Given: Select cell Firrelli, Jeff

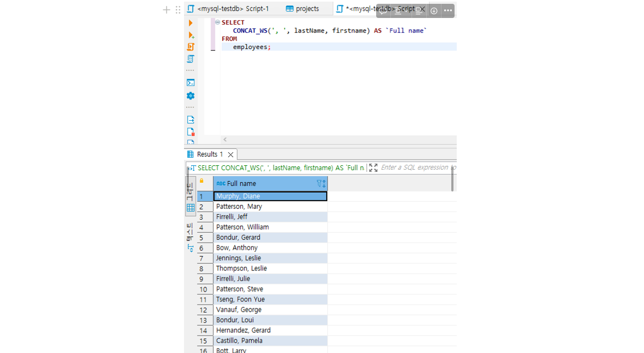Looking at the screenshot, I should tap(270, 216).
